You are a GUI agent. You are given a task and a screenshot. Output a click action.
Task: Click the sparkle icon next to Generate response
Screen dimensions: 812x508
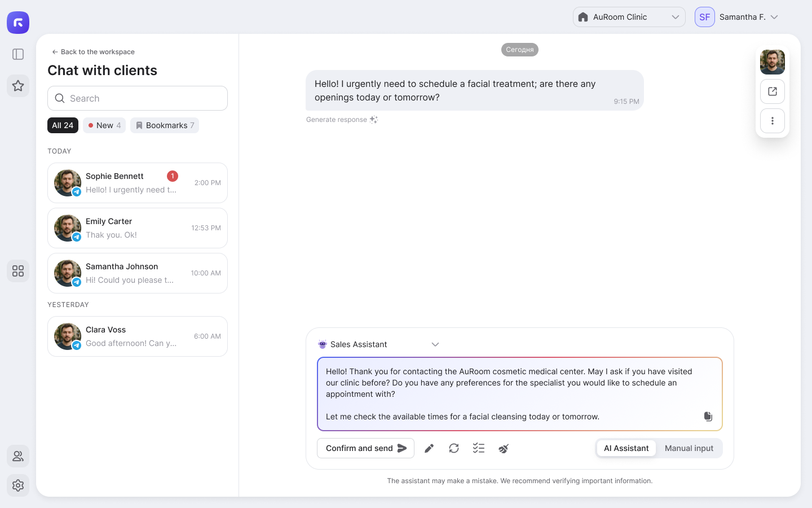pos(373,120)
